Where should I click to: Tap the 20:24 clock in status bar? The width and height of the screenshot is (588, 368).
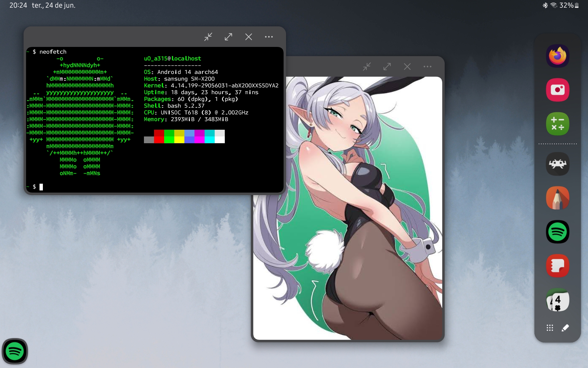tap(18, 5)
